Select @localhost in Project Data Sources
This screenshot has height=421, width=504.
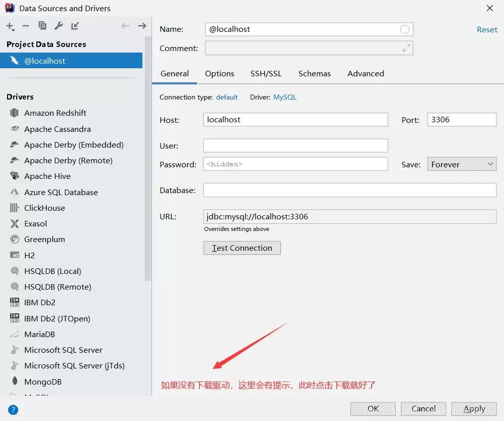point(71,61)
